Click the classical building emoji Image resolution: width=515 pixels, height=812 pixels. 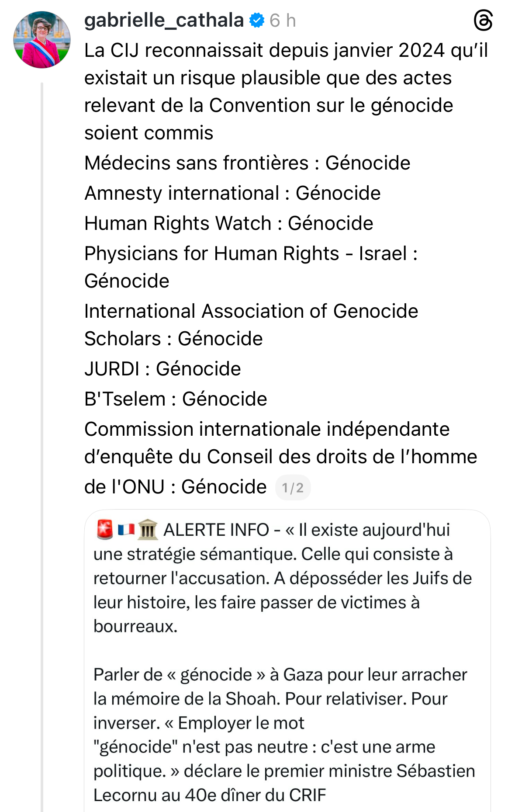pos(148,530)
